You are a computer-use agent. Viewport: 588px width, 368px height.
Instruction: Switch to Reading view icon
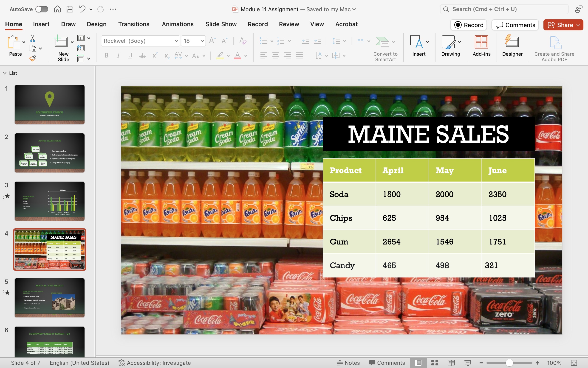click(451, 363)
